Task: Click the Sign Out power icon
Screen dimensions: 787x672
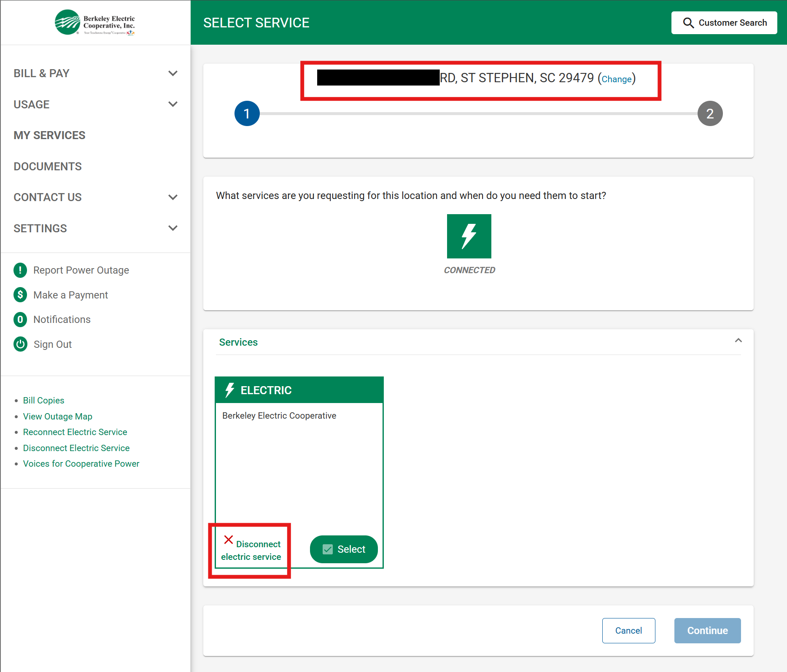Action: tap(20, 344)
